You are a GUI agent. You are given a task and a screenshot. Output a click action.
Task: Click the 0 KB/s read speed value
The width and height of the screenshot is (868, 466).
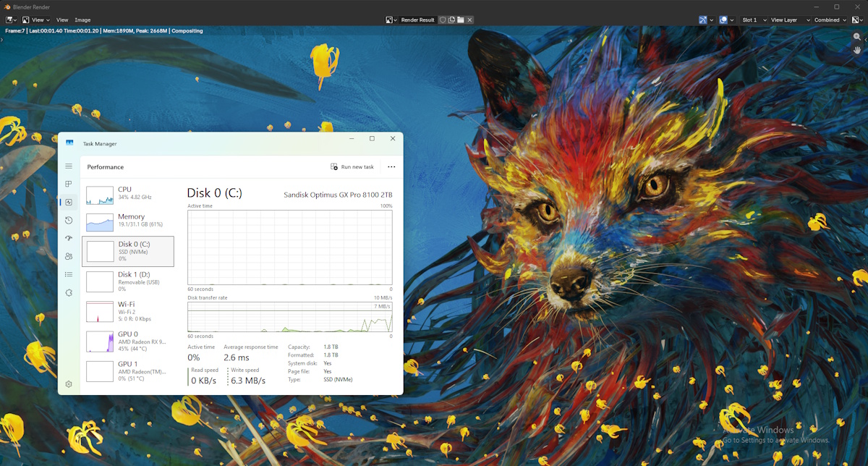click(x=204, y=381)
